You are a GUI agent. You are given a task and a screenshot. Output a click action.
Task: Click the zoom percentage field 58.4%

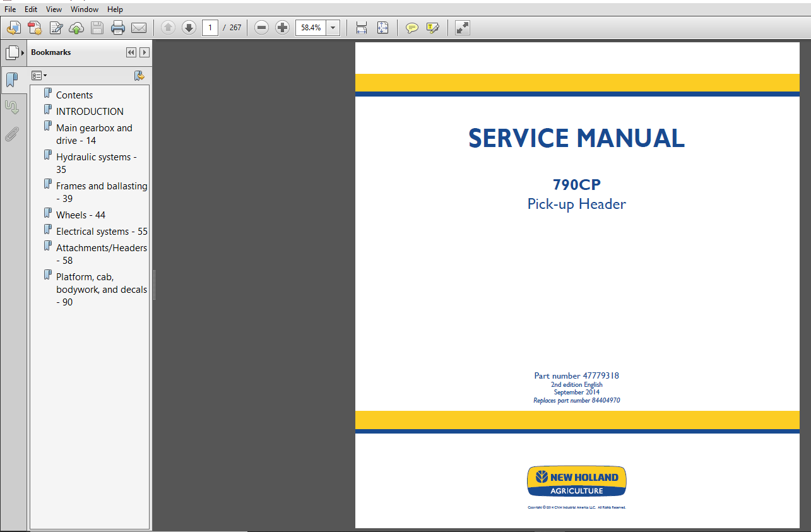coord(311,28)
